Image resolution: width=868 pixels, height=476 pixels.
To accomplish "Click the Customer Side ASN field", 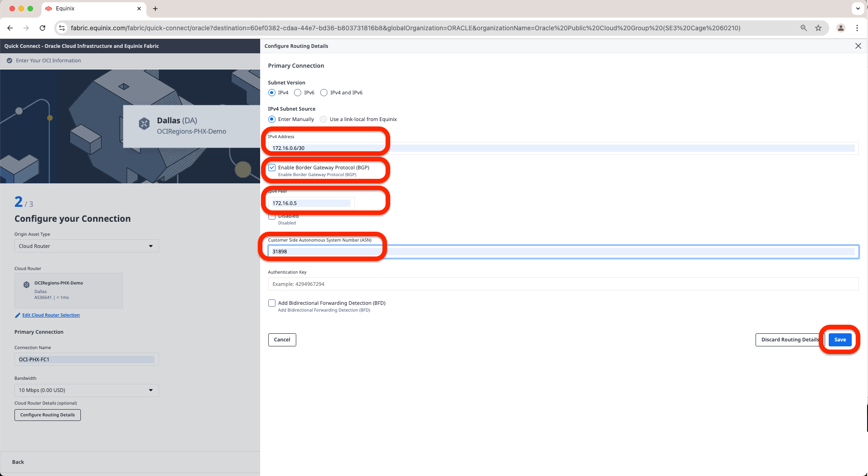I will (563, 252).
